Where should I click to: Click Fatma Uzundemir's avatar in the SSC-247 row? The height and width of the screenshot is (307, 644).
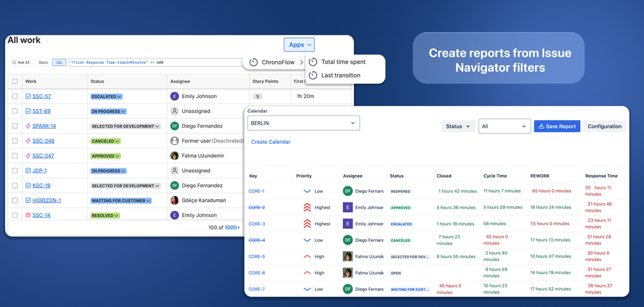click(x=175, y=156)
